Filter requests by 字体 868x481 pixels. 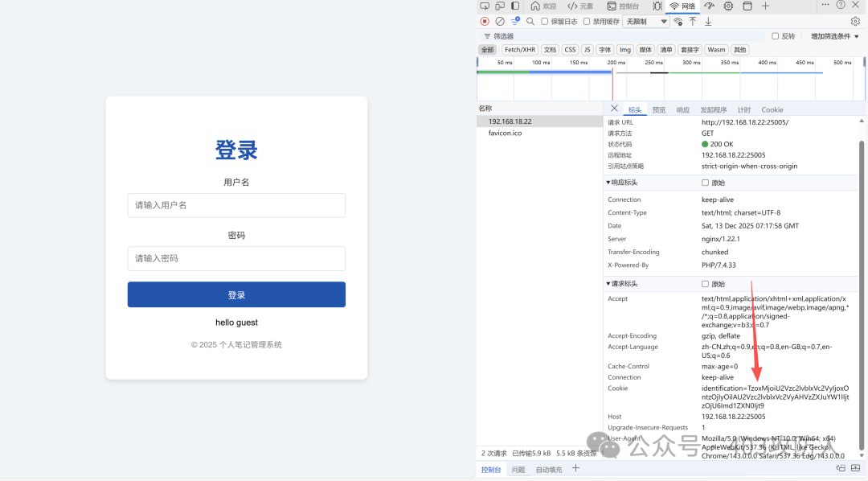coord(605,50)
